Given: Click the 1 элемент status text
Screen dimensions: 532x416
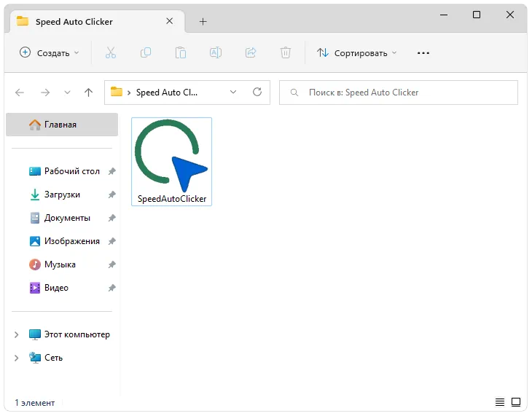Looking at the screenshot, I should click(34, 403).
